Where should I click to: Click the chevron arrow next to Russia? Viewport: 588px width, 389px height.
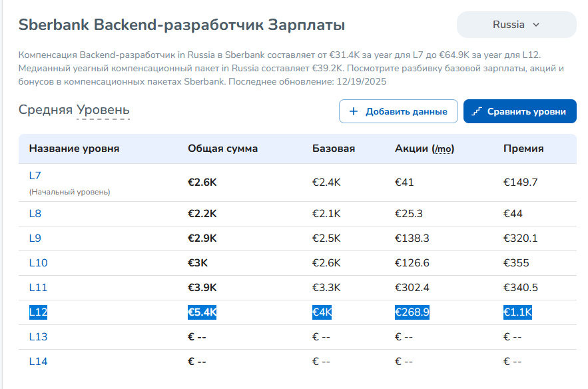coord(536,25)
